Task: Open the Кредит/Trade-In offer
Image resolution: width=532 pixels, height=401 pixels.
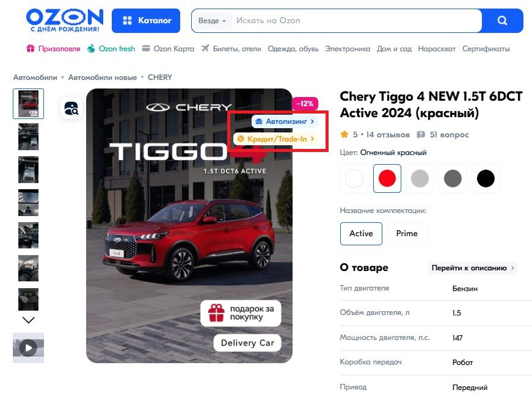Action: coord(275,139)
